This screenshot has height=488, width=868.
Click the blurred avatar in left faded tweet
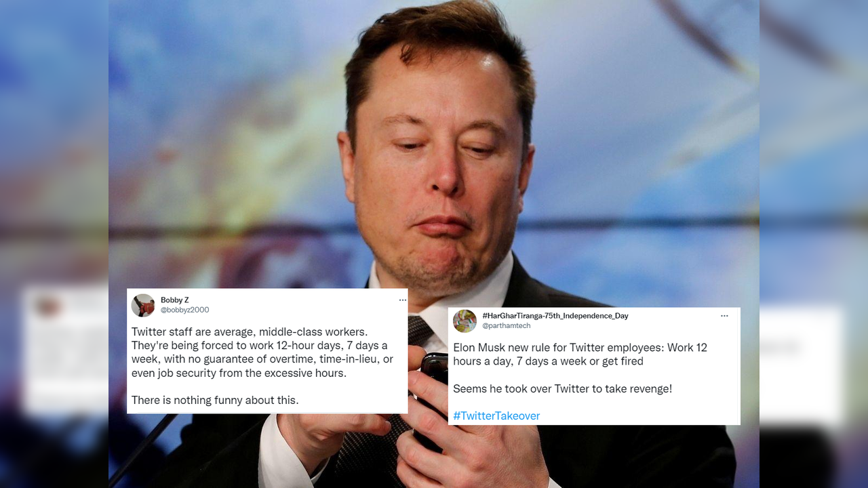click(47, 306)
